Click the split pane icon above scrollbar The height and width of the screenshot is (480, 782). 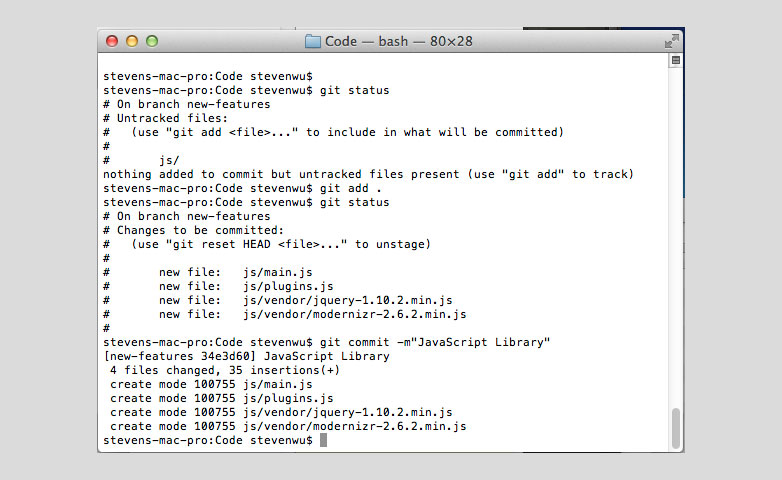[x=675, y=60]
